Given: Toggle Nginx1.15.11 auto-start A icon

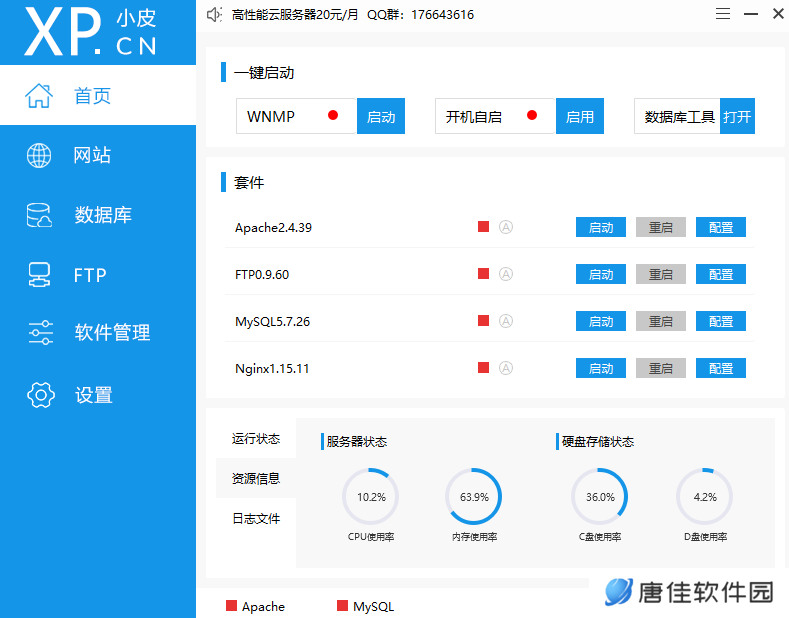Looking at the screenshot, I should [506, 368].
